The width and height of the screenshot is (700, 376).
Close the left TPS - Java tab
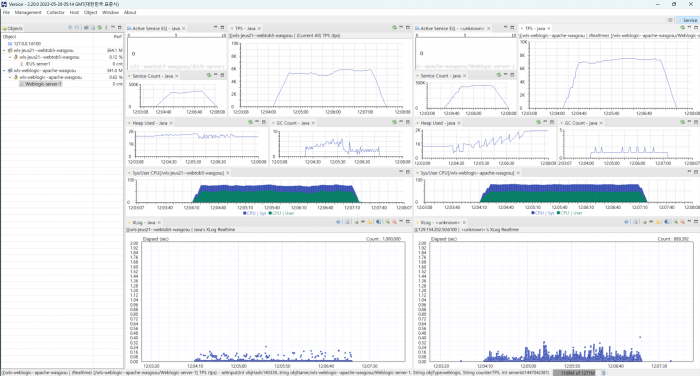(x=259, y=28)
